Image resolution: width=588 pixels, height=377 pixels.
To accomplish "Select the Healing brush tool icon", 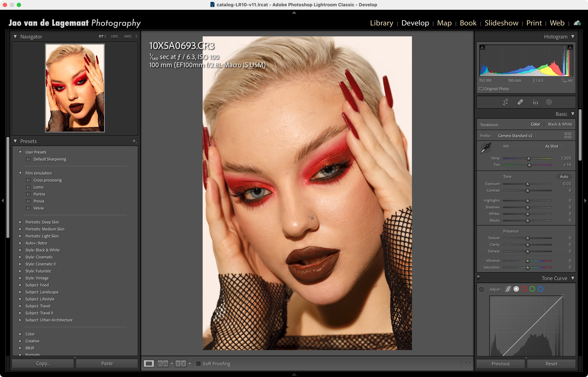I will point(520,102).
